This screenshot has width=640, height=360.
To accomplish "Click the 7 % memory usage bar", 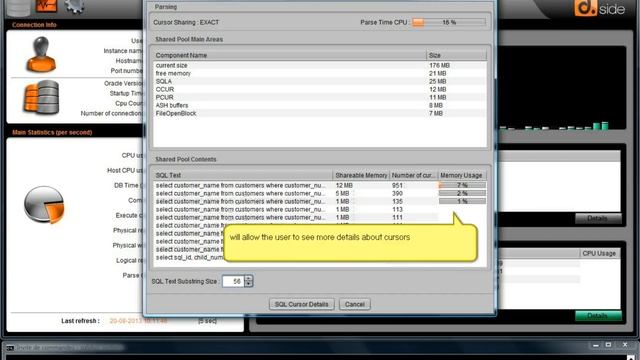I will pos(462,185).
